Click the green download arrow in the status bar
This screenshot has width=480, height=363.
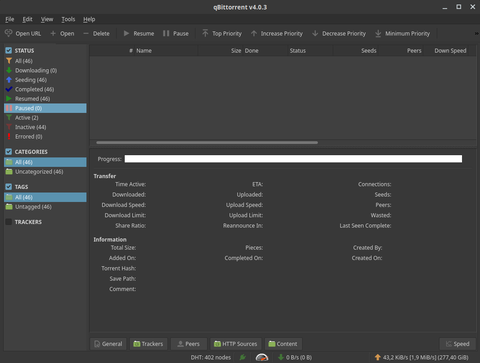(281, 357)
